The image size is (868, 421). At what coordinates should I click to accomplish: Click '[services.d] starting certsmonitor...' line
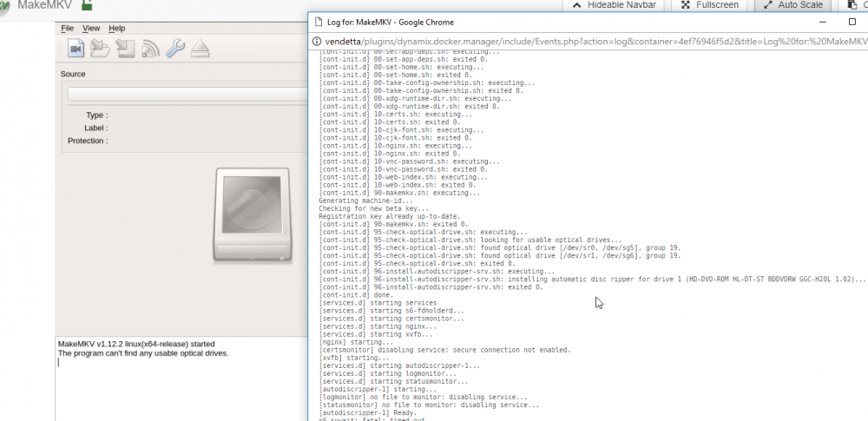pyautogui.click(x=391, y=319)
